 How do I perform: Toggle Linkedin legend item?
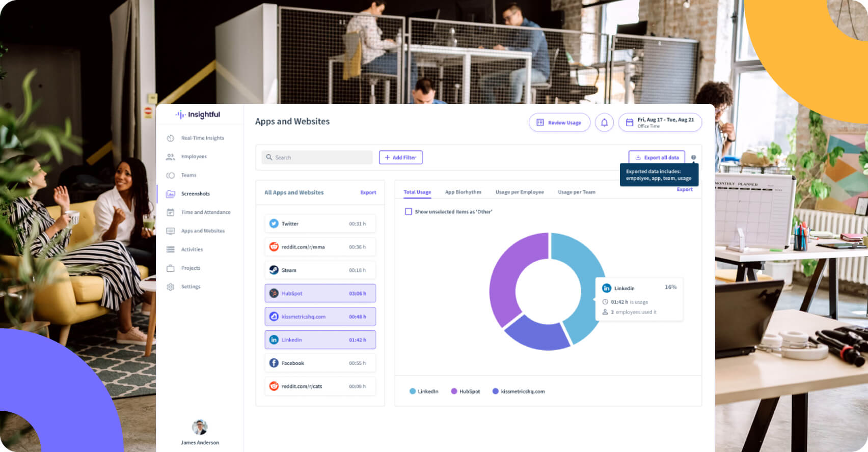424,391
